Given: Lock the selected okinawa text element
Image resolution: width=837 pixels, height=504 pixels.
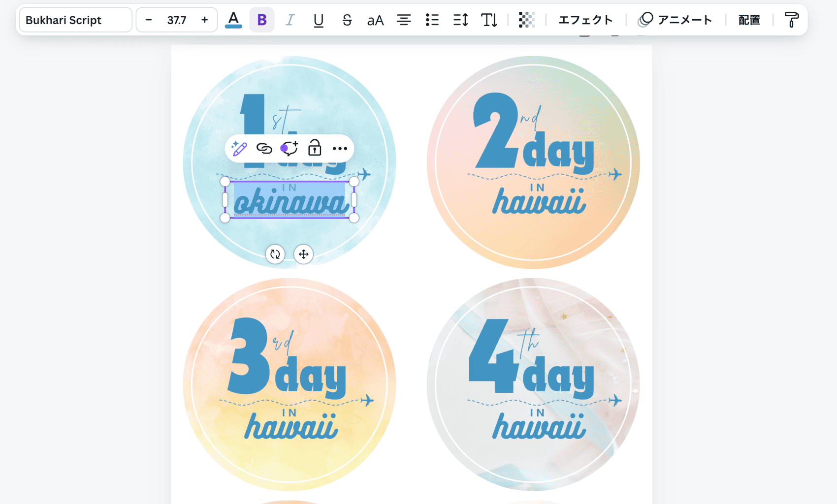Looking at the screenshot, I should pyautogui.click(x=315, y=148).
